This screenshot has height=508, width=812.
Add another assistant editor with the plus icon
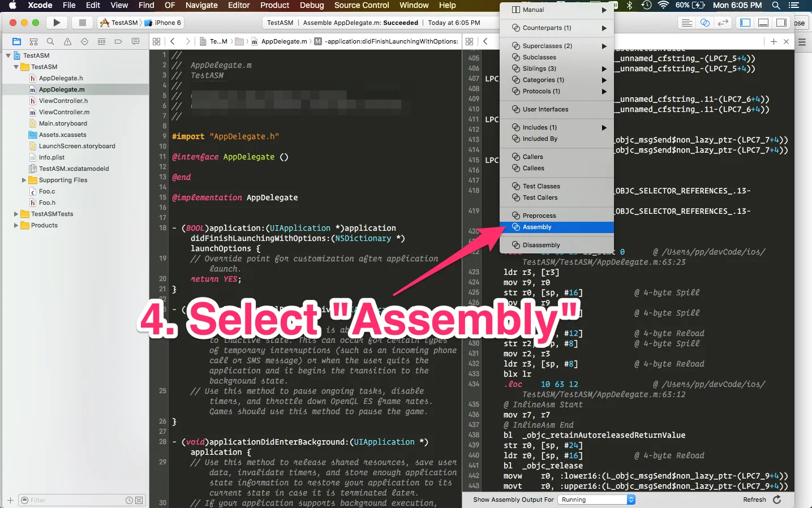click(774, 41)
